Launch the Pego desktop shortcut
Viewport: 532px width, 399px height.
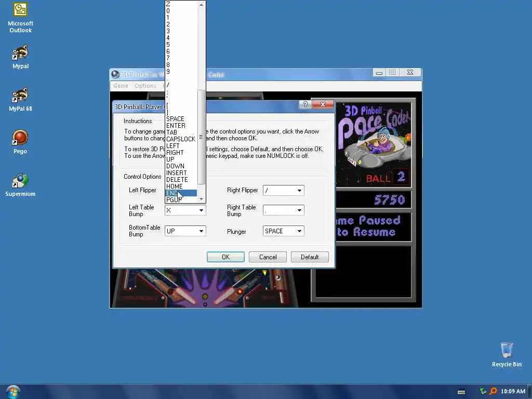20,142
